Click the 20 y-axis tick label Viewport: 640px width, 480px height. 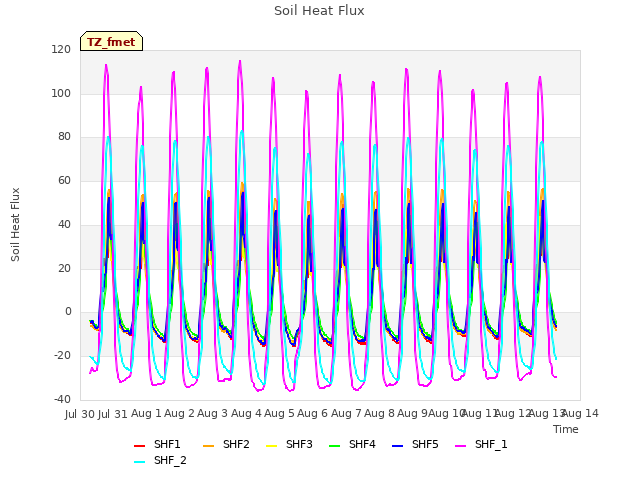(x=64, y=268)
